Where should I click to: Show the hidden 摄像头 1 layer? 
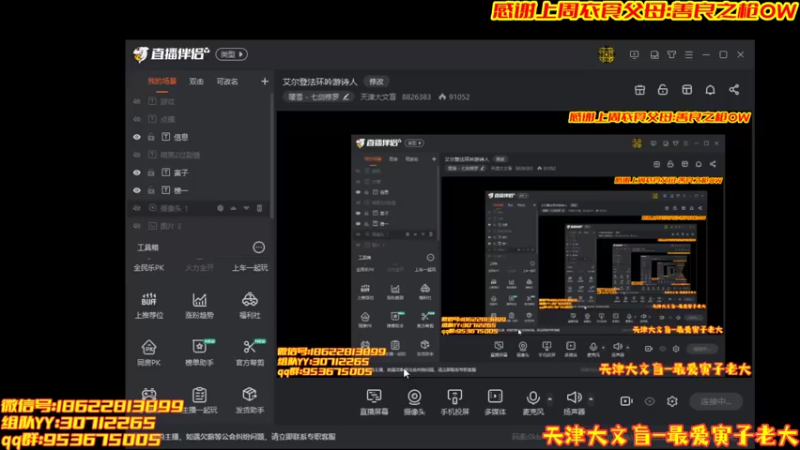coord(137,208)
